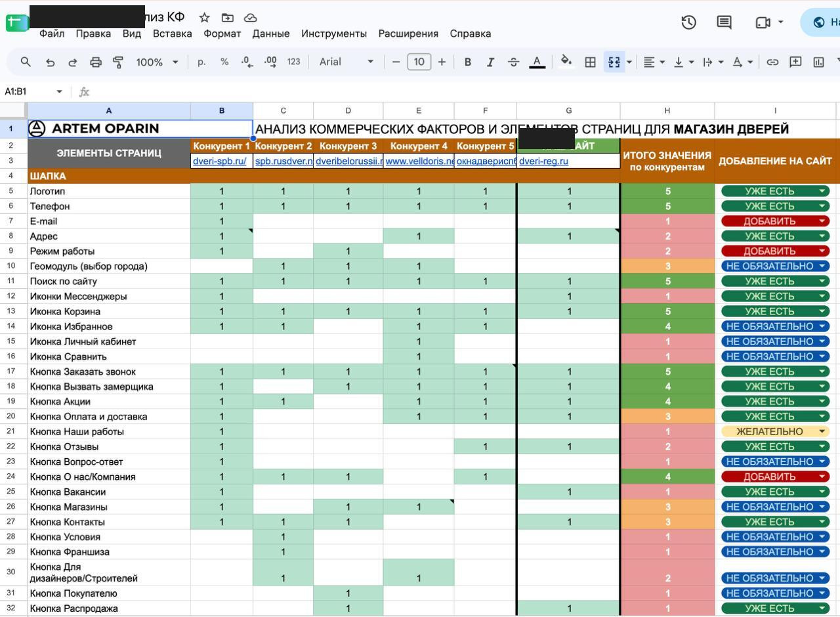840x617 pixels.
Task: Decrease font size with minus button
Action: tap(396, 62)
